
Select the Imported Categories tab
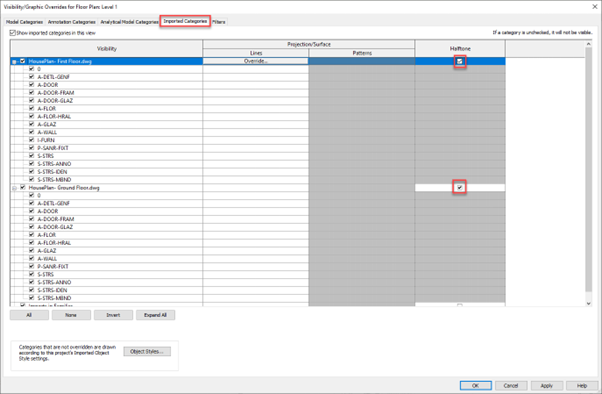point(185,21)
